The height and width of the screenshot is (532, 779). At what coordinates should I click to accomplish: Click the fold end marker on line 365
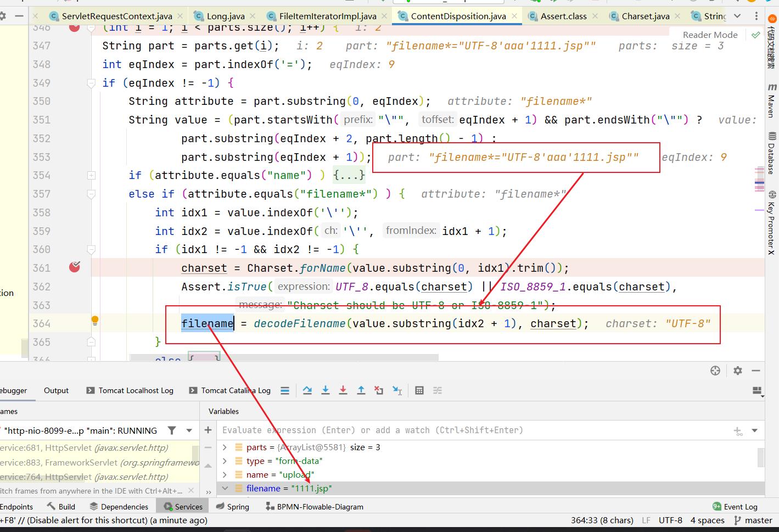pyautogui.click(x=91, y=341)
